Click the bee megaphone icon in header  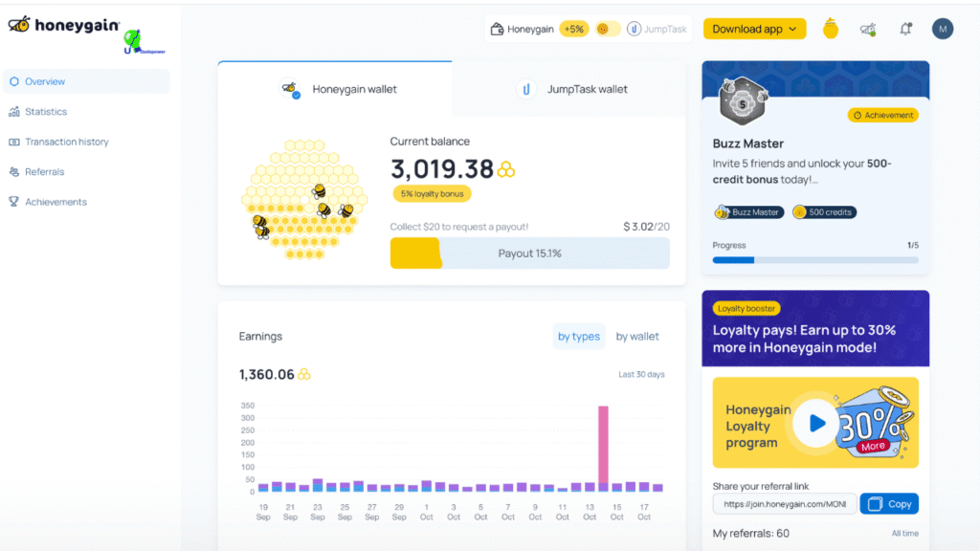(868, 29)
